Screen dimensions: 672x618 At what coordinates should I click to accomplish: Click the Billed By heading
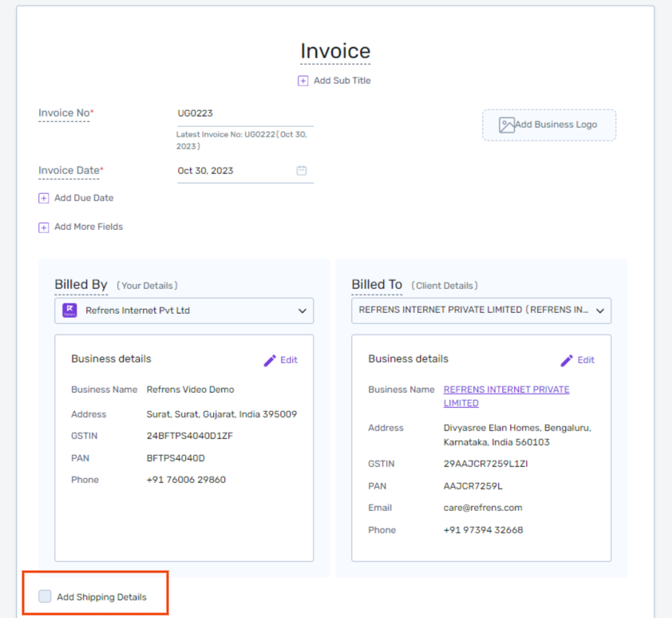81,284
